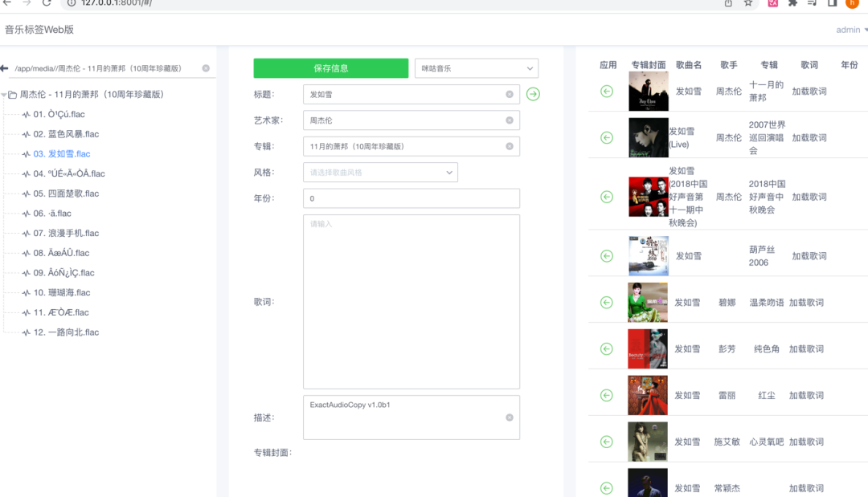This screenshot has height=497, width=868.
Task: Open the 风格 genre dropdown
Action: click(380, 173)
